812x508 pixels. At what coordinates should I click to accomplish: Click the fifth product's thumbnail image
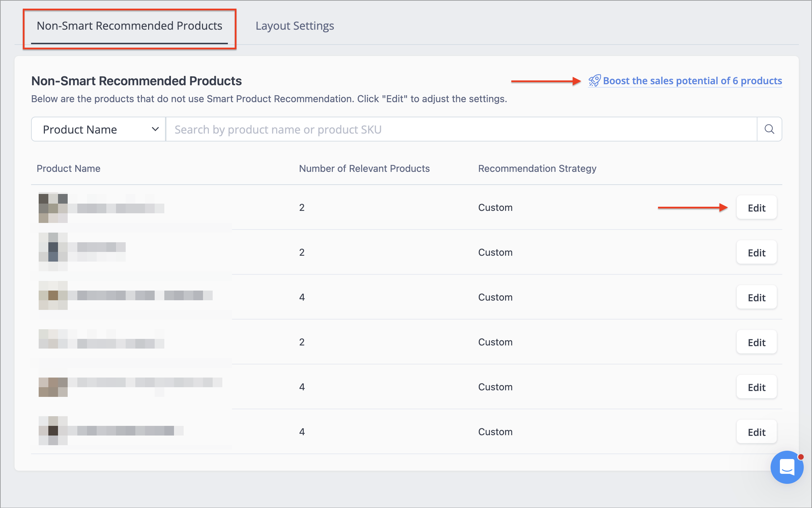point(53,387)
